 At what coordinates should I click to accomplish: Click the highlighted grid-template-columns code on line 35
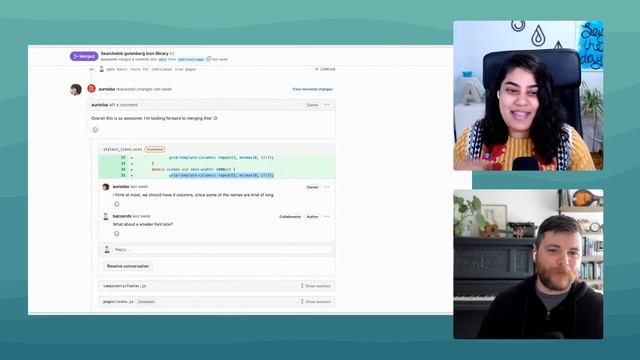point(221,175)
